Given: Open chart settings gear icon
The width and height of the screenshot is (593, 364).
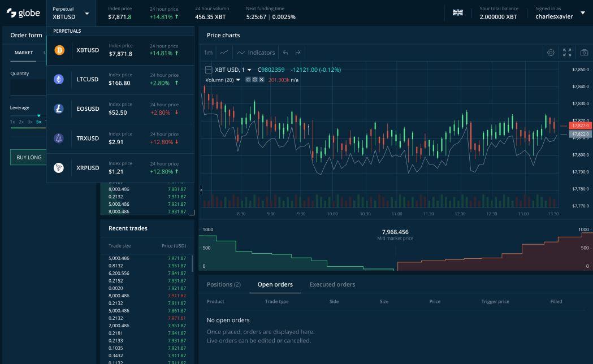Looking at the screenshot, I should pos(551,53).
